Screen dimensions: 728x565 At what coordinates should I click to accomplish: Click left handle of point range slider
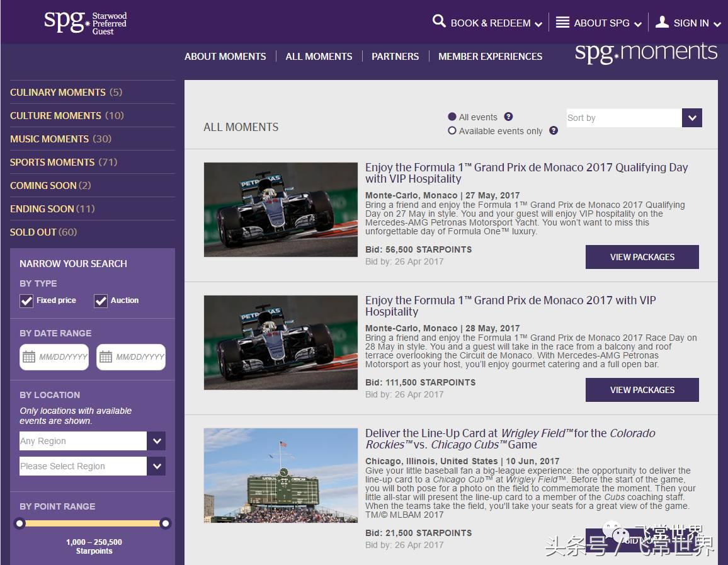(20, 523)
